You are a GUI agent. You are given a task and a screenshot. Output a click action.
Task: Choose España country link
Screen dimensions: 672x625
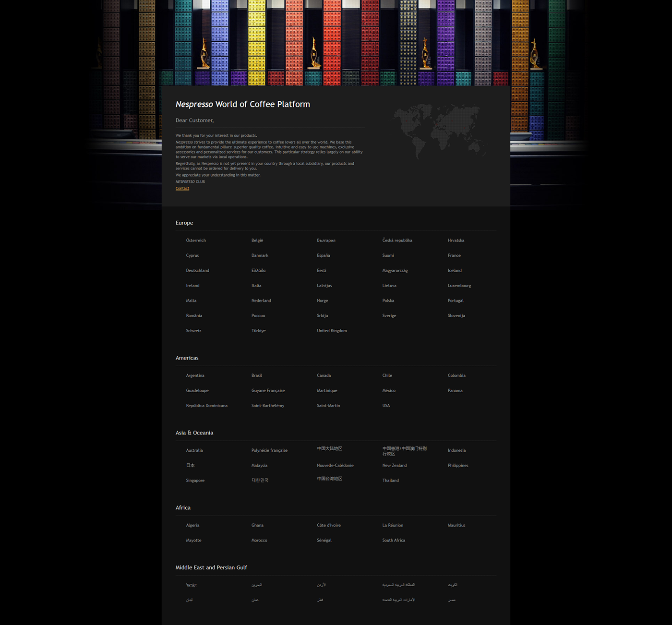click(x=324, y=255)
